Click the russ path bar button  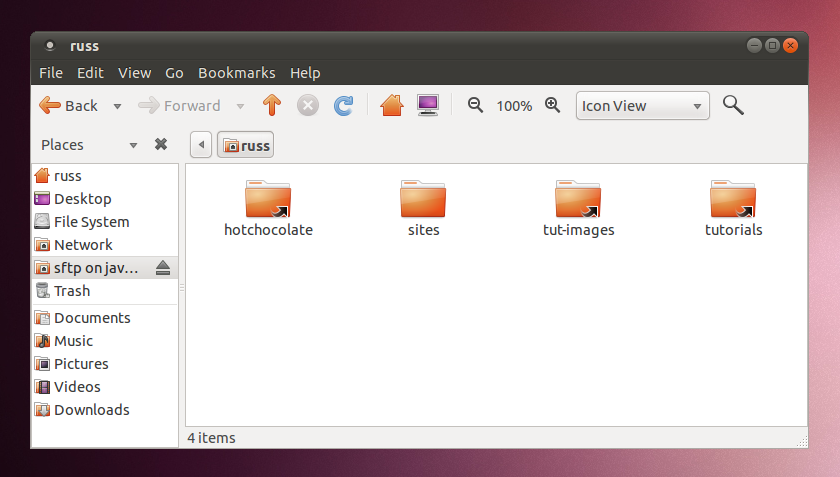point(245,145)
